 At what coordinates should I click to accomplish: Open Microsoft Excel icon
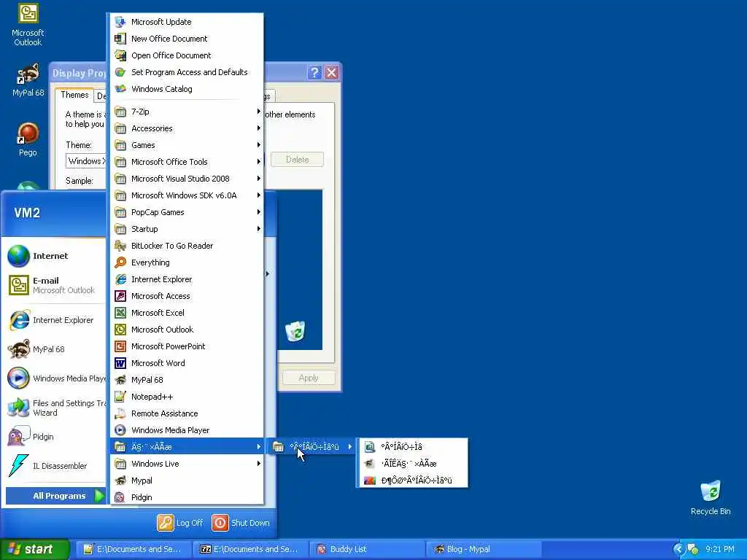(x=120, y=313)
